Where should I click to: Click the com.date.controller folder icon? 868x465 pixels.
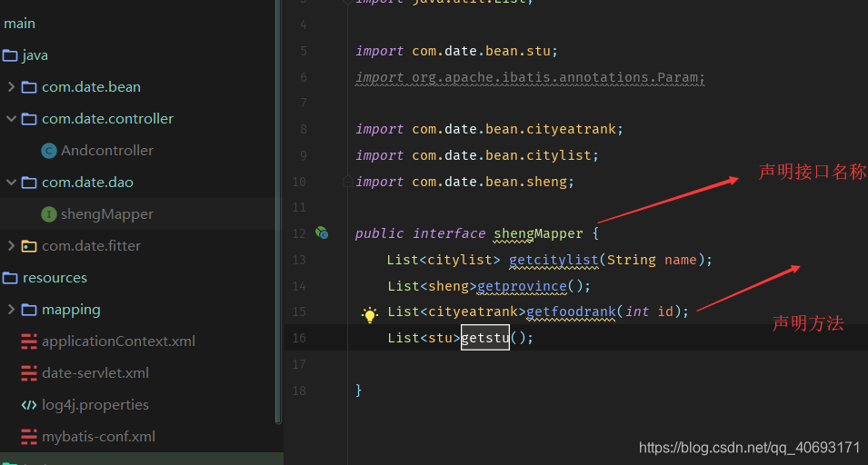pos(29,119)
